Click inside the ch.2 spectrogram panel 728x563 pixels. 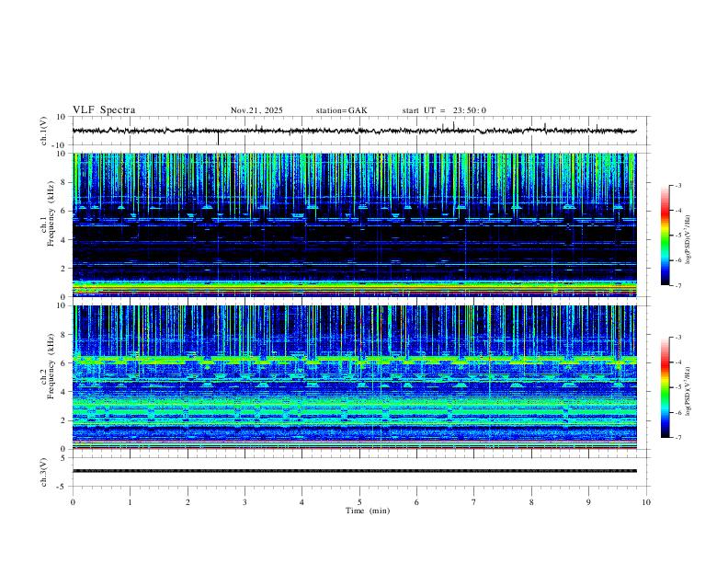[x=354, y=377]
